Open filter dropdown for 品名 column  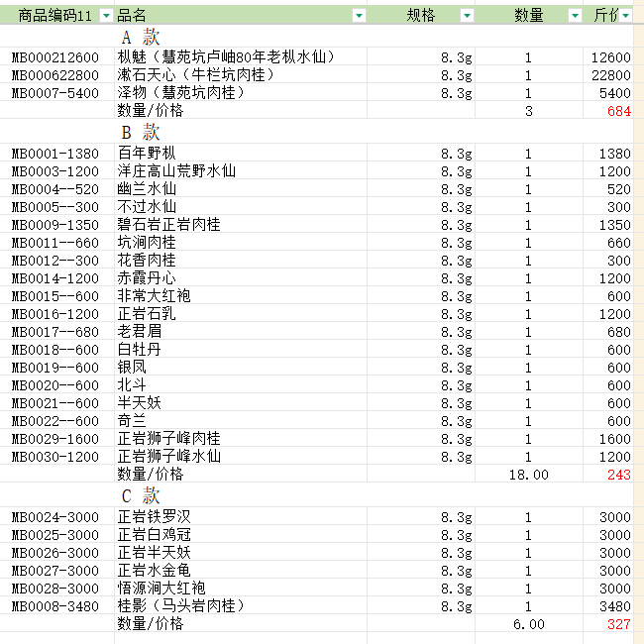359,16
